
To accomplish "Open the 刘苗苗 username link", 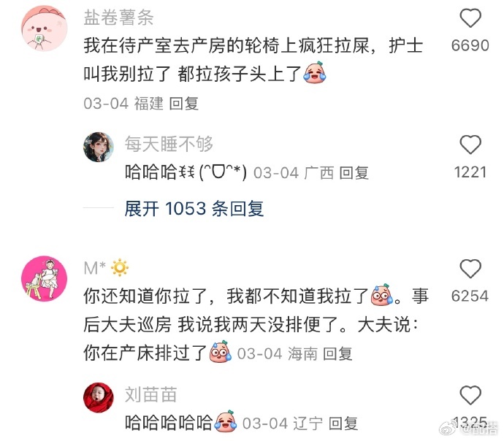I will (x=150, y=394).
